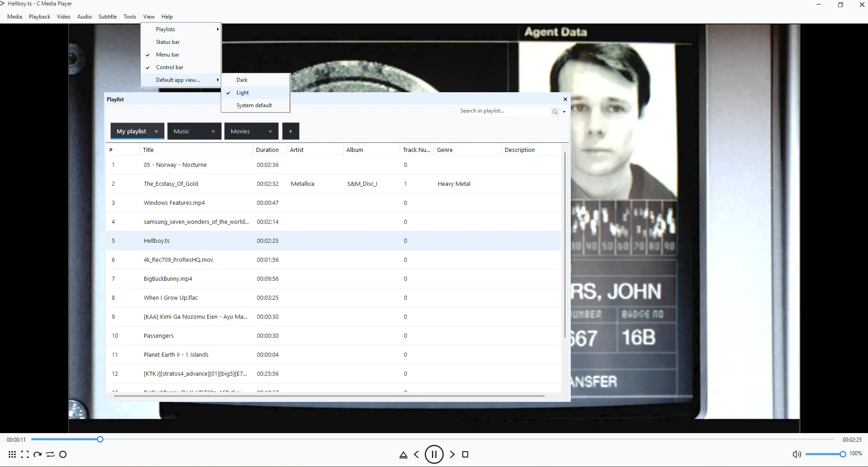Select 05 - Norway - Nocturne track
868x467 pixels.
(x=333, y=165)
